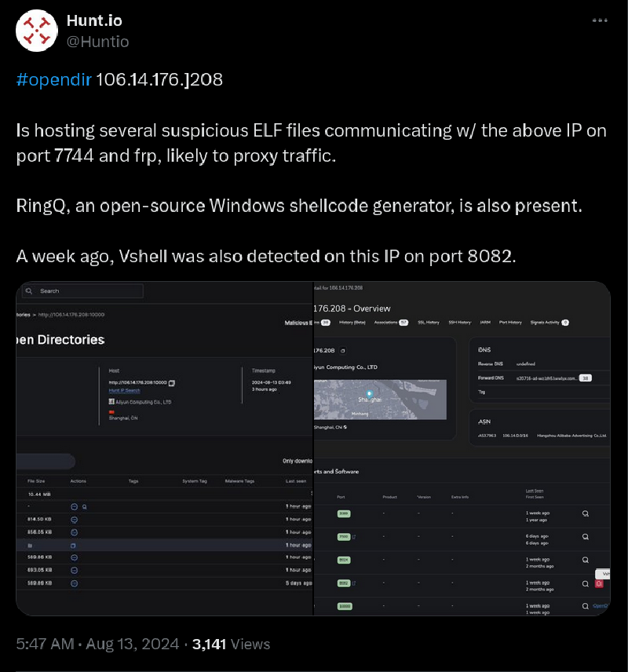Open the tweet's more options menu
Screen dimensions: 628x672
(x=600, y=21)
